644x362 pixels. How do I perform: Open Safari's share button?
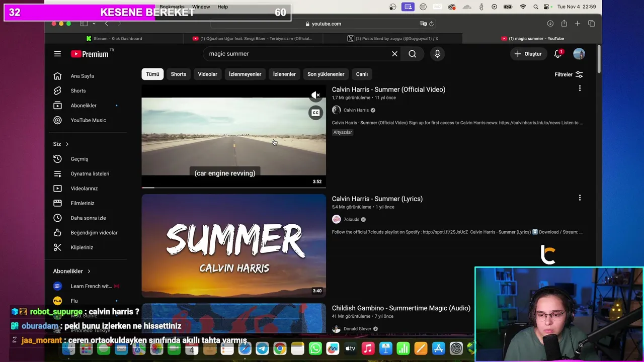point(564,24)
